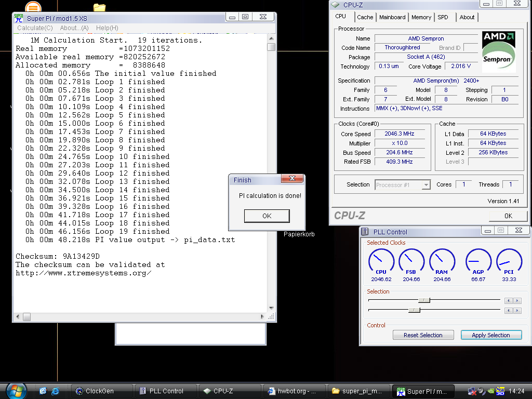Click the Papierkorb desktop icon label

pyautogui.click(x=299, y=234)
